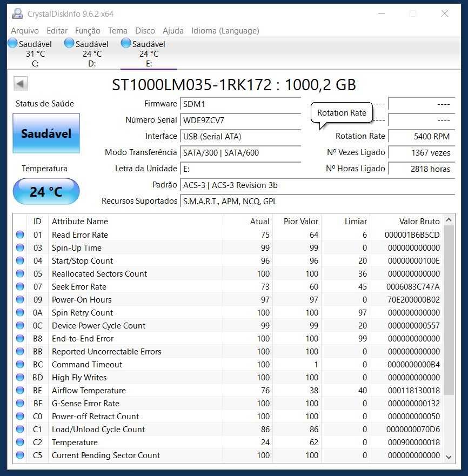The width and height of the screenshot is (468, 476).
Task: Click the power-on hours 2818 horas
Action: (x=422, y=169)
